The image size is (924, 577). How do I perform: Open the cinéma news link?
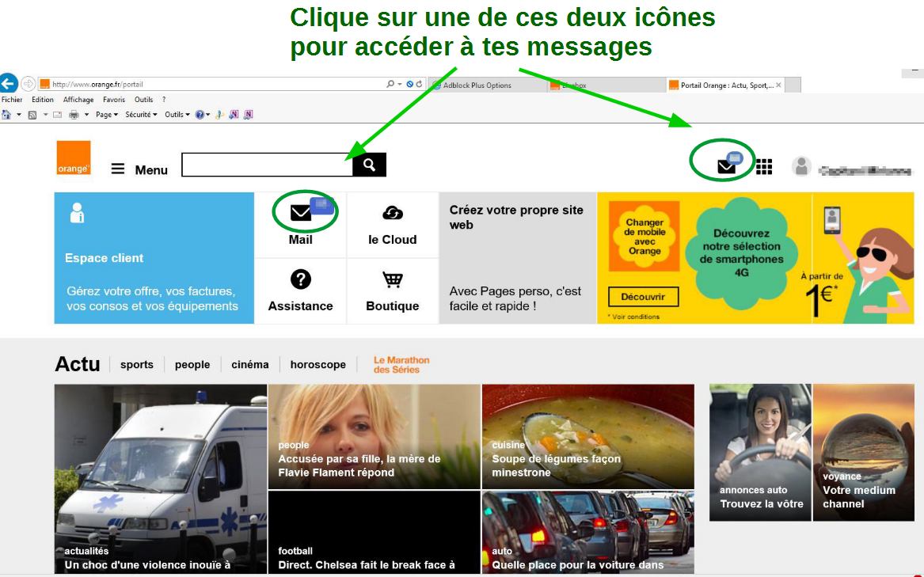pyautogui.click(x=250, y=364)
